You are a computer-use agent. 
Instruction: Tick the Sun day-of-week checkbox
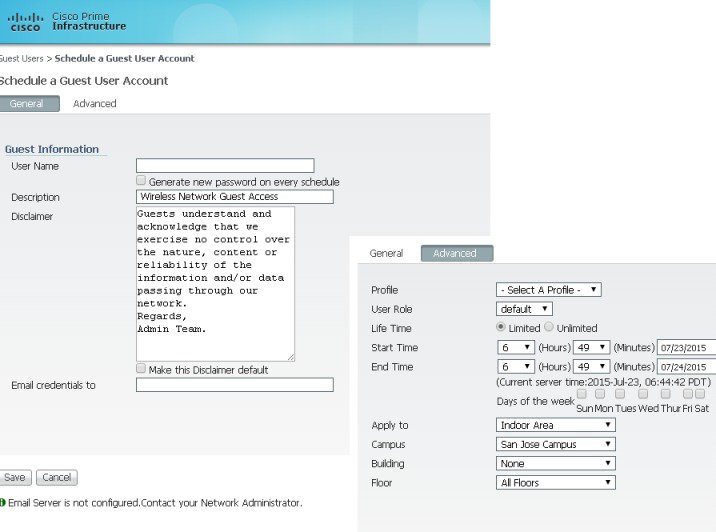click(x=582, y=394)
